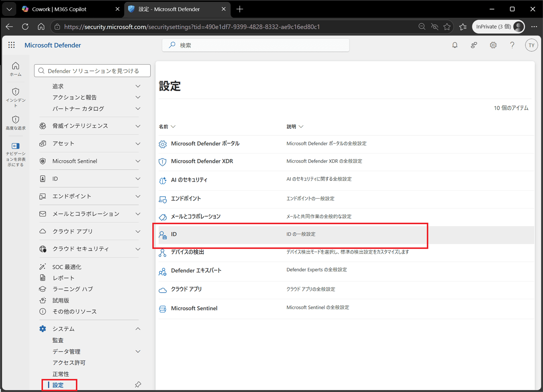Open その他のリソース in the sidebar
Viewport: 543px width, 392px height.
click(75, 312)
